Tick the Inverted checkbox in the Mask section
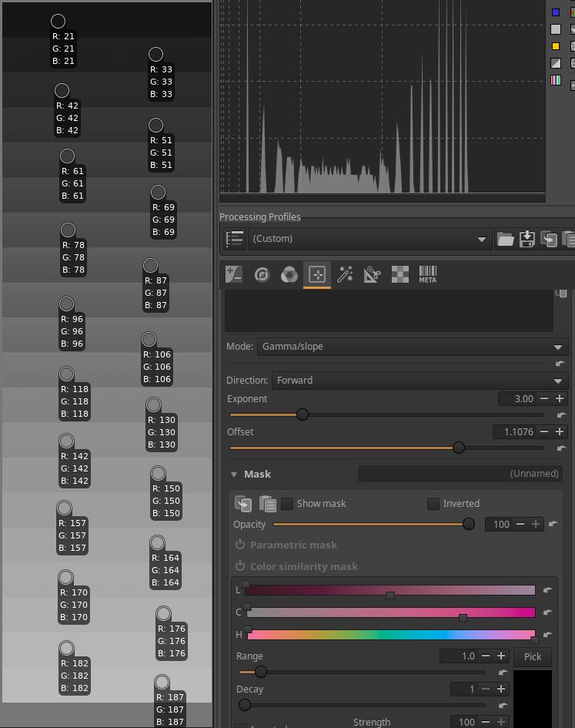 coord(433,504)
